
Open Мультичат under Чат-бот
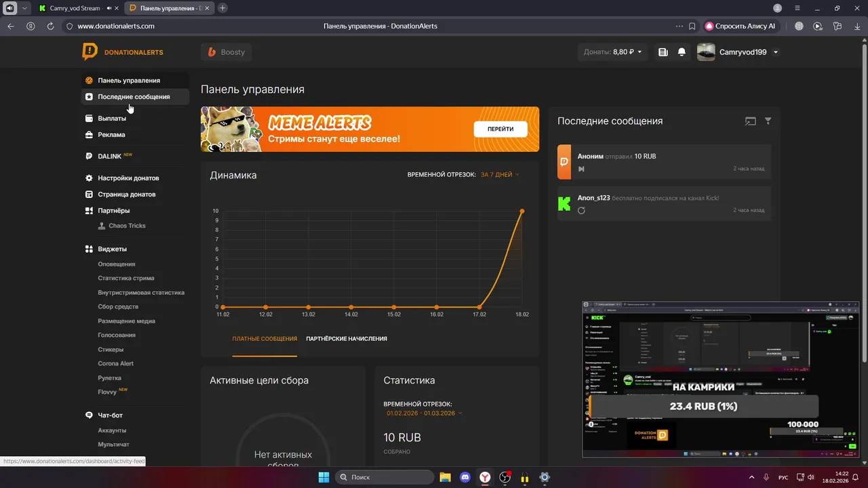[x=114, y=445]
